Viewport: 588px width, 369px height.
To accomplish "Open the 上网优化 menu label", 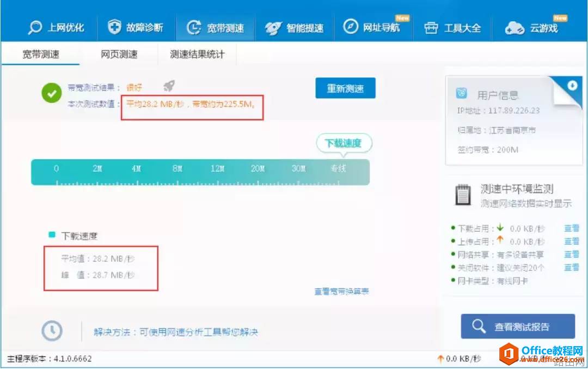I will point(66,27).
